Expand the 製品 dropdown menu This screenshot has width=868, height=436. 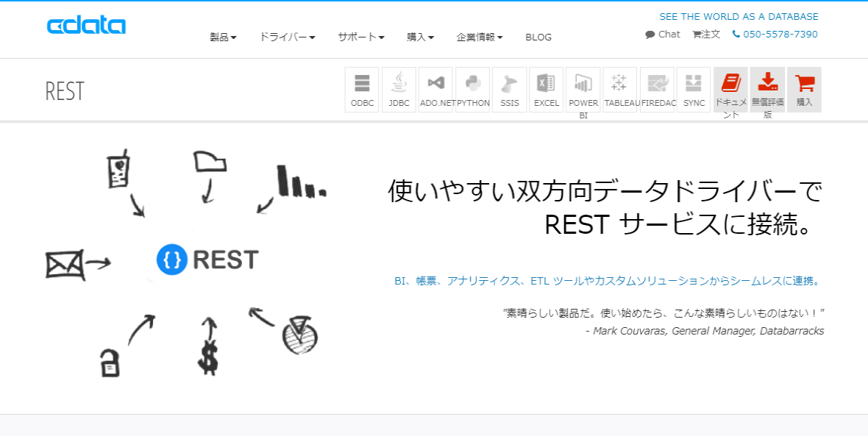point(224,37)
